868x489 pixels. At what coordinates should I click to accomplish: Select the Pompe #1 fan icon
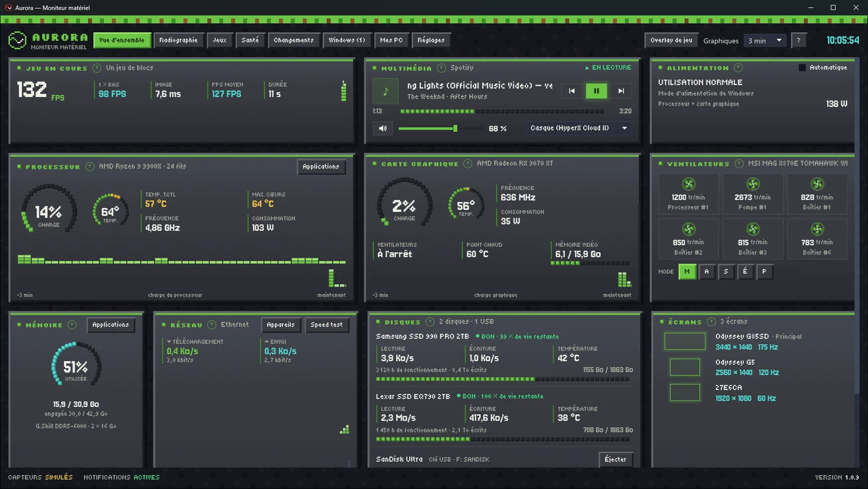coord(753,184)
